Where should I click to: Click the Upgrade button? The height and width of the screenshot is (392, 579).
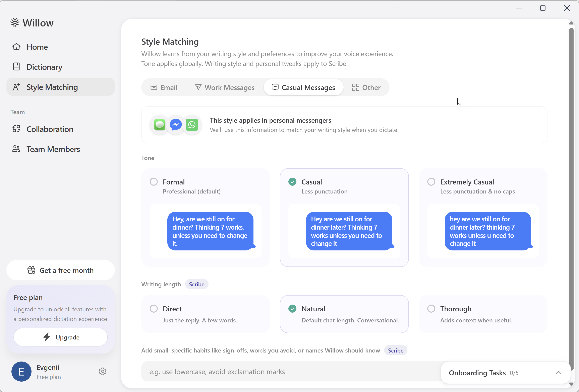pyautogui.click(x=61, y=337)
